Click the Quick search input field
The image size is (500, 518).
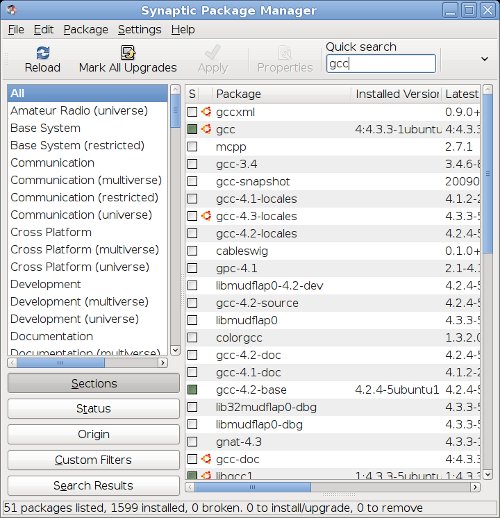coord(381,63)
